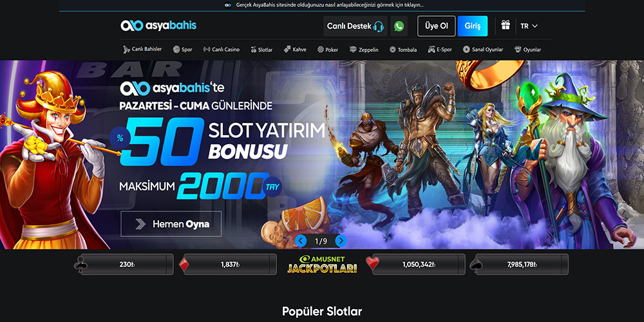Open the E-Spor section
Viewport: 644px width, 322px height.
point(440,50)
